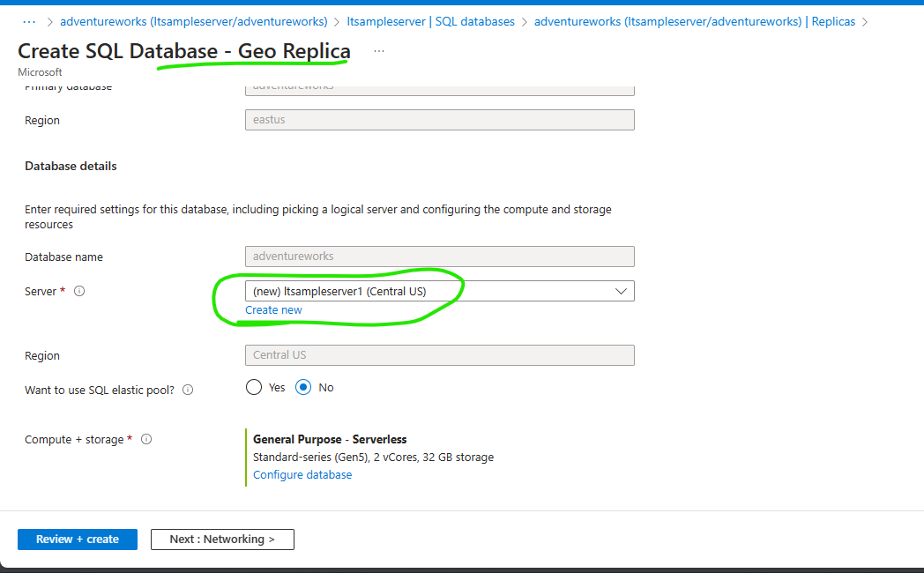The height and width of the screenshot is (573, 924).
Task: Click the 'Want to use SQL elastic pool?' label
Action: 100,390
